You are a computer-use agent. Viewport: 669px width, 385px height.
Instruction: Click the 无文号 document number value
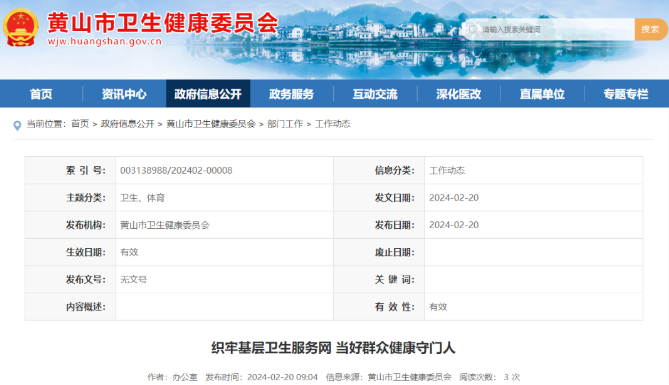point(134,280)
